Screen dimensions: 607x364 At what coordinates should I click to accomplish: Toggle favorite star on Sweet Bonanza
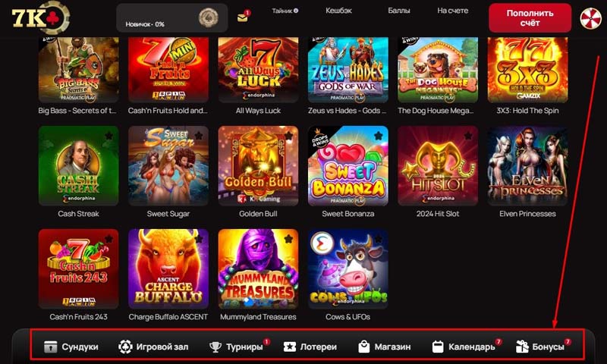click(378, 136)
